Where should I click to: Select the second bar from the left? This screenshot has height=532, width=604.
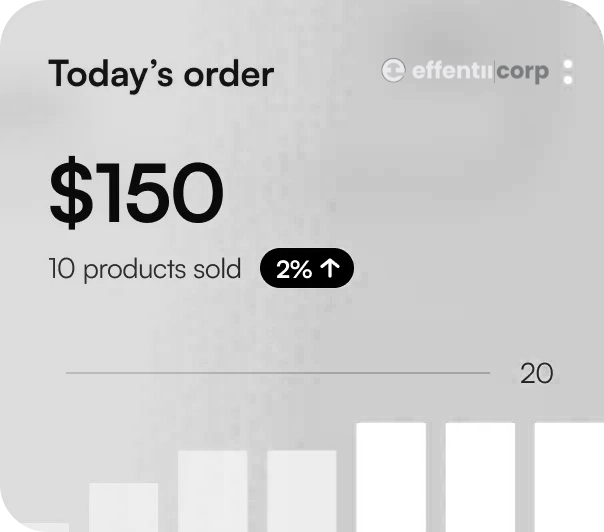click(x=124, y=507)
